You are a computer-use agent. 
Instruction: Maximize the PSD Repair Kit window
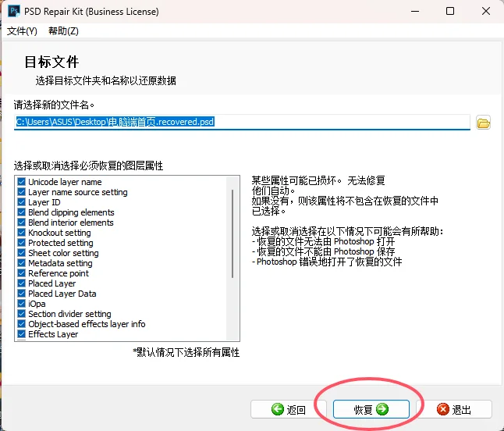[450, 11]
